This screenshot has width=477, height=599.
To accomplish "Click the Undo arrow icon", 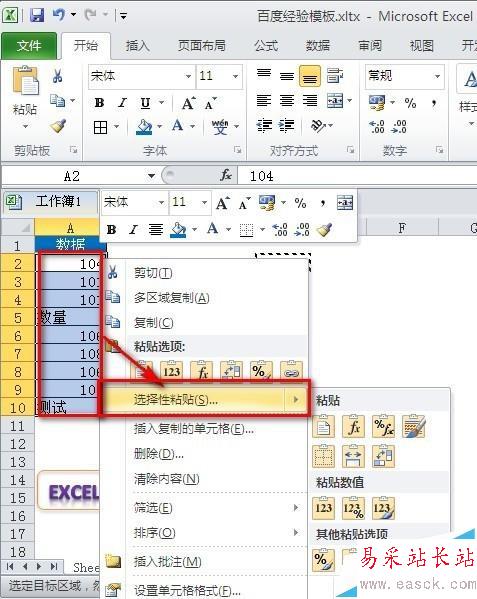I will (59, 15).
